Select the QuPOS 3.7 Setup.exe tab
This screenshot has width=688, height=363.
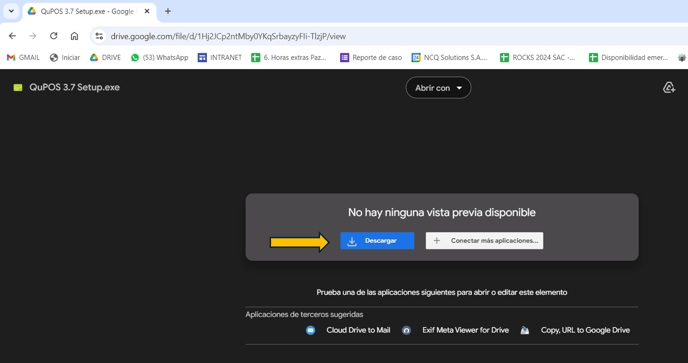89,11
